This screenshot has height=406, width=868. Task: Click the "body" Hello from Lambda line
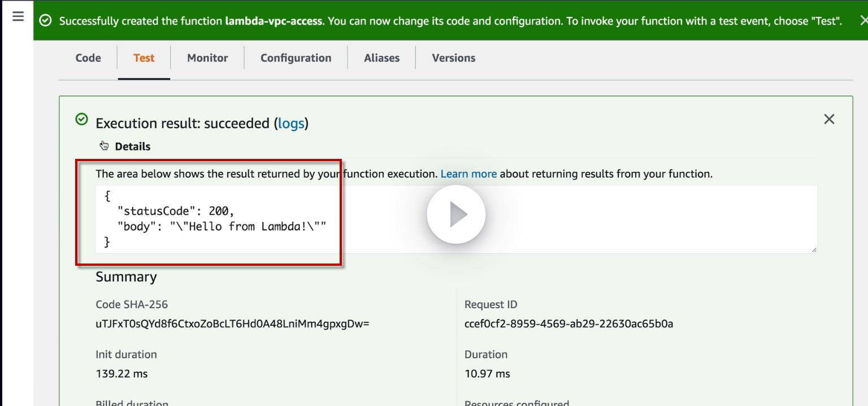tap(222, 227)
